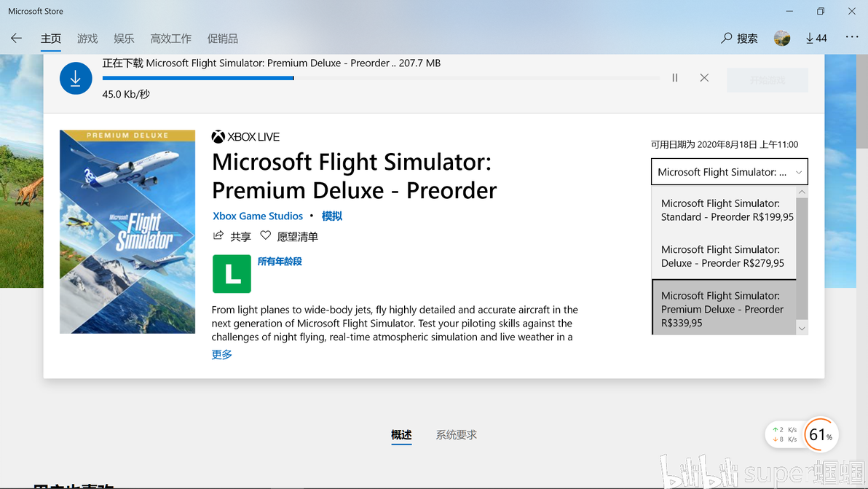868x489 pixels.
Task: Switch to the 游戏 tab
Action: coord(87,38)
